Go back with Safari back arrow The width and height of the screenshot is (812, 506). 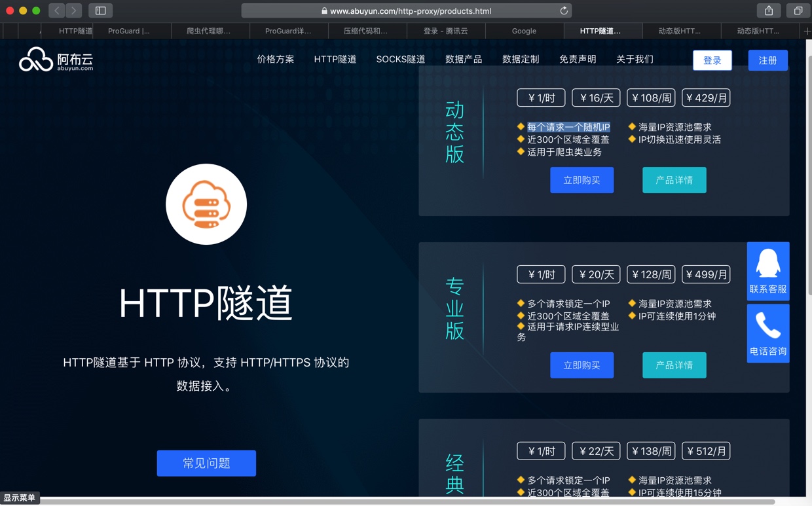[57, 10]
